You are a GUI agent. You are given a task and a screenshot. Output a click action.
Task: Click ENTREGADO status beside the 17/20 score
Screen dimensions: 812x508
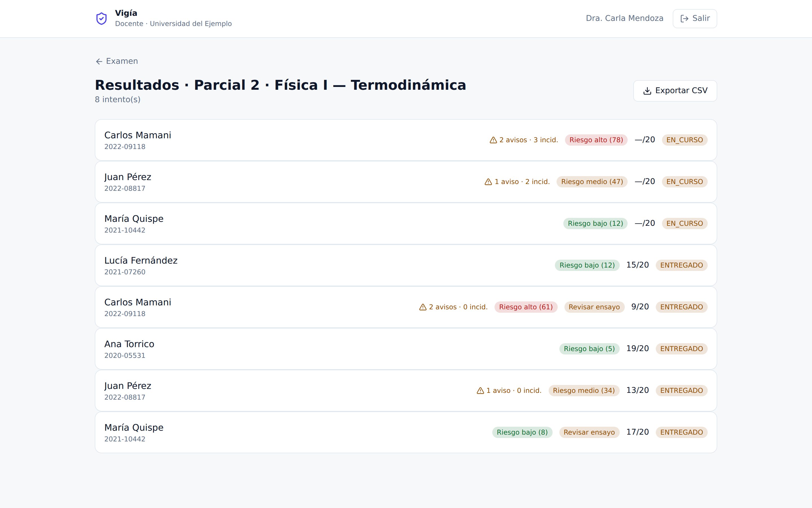[x=681, y=432]
